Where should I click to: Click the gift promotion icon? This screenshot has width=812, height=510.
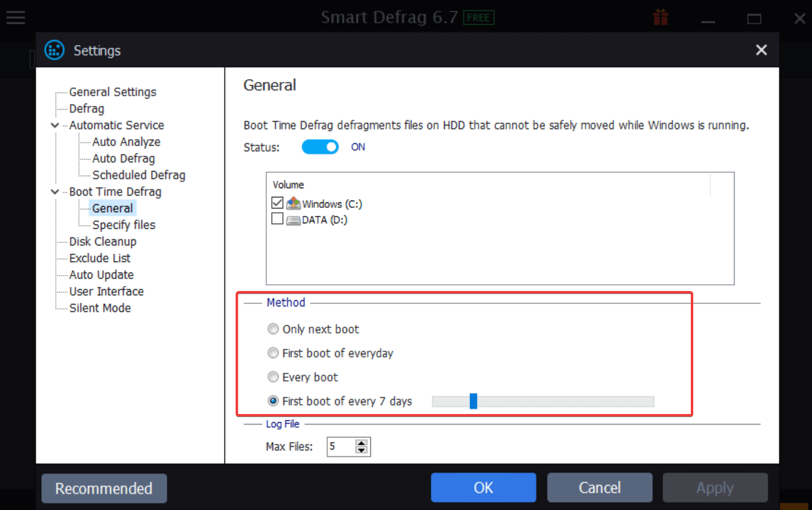(x=661, y=17)
